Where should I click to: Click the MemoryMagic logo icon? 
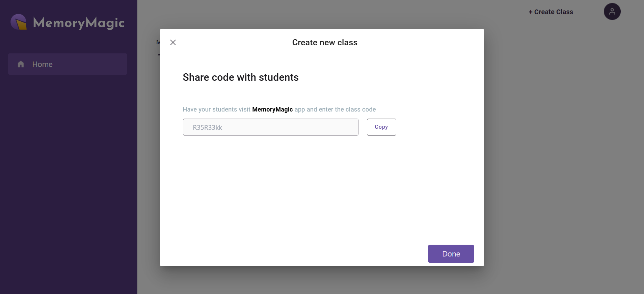click(19, 22)
